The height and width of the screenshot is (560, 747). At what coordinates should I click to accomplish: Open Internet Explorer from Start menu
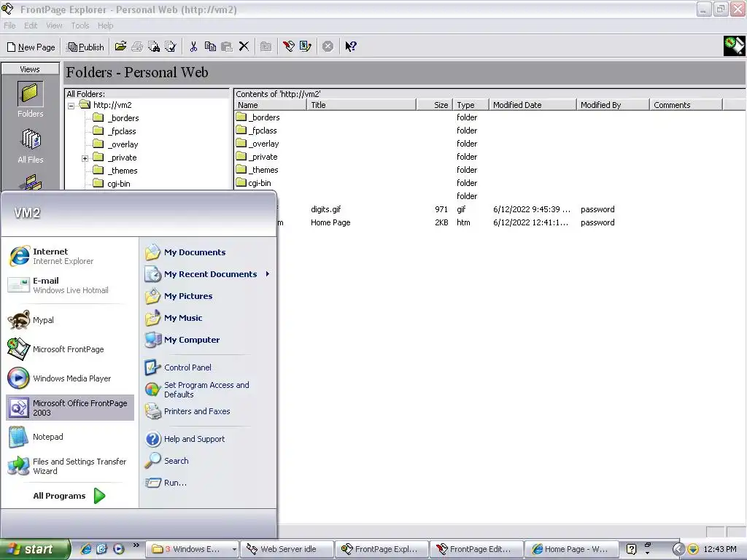pos(69,256)
